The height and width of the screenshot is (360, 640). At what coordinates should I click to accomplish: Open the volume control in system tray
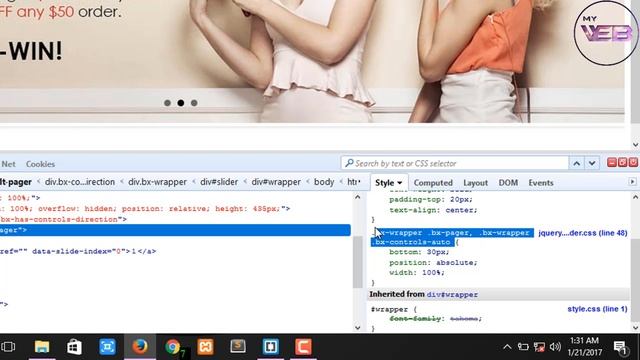[x=555, y=347]
